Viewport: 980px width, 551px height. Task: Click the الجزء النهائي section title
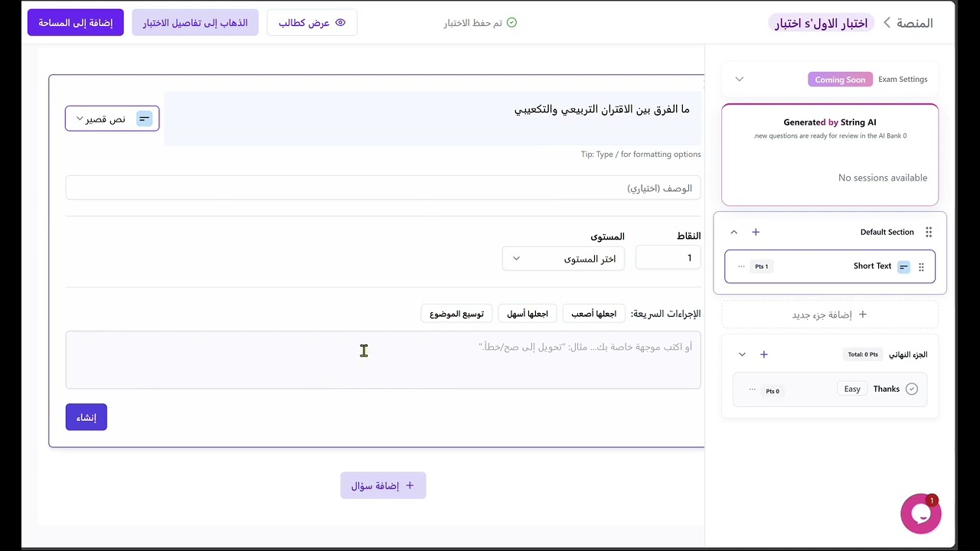908,354
